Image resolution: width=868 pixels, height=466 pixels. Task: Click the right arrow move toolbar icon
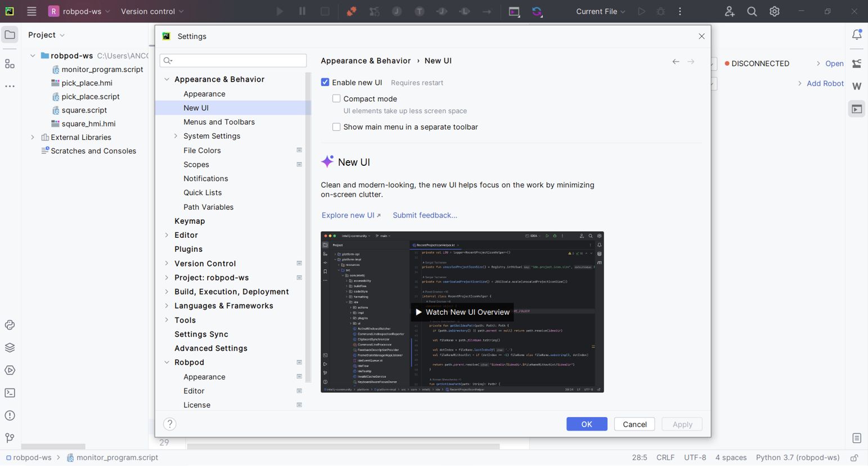pyautogui.click(x=487, y=11)
